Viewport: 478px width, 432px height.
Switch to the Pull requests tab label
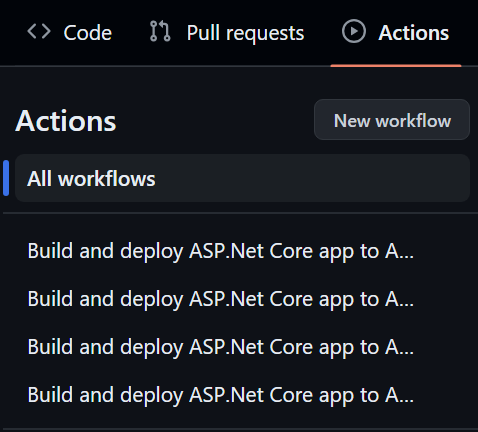(x=245, y=33)
